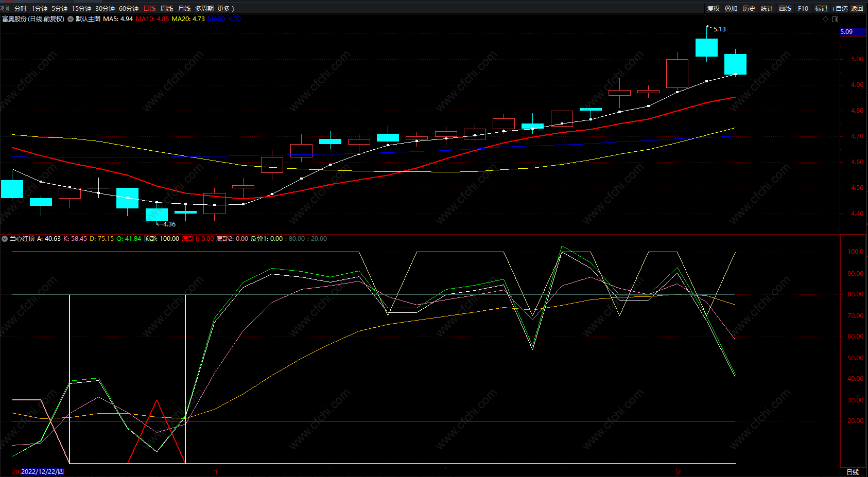
Task: Select the 15分钟 period tab
Action: (x=81, y=9)
